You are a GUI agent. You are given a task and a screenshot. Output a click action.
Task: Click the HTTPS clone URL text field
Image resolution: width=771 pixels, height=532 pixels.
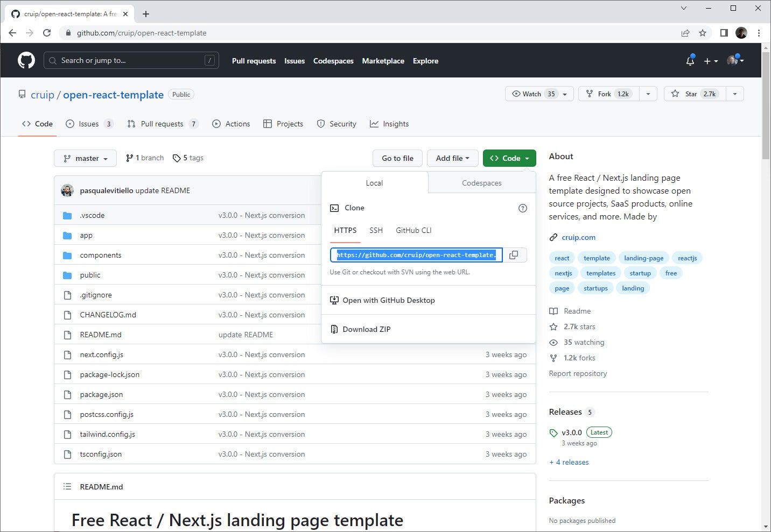point(416,255)
